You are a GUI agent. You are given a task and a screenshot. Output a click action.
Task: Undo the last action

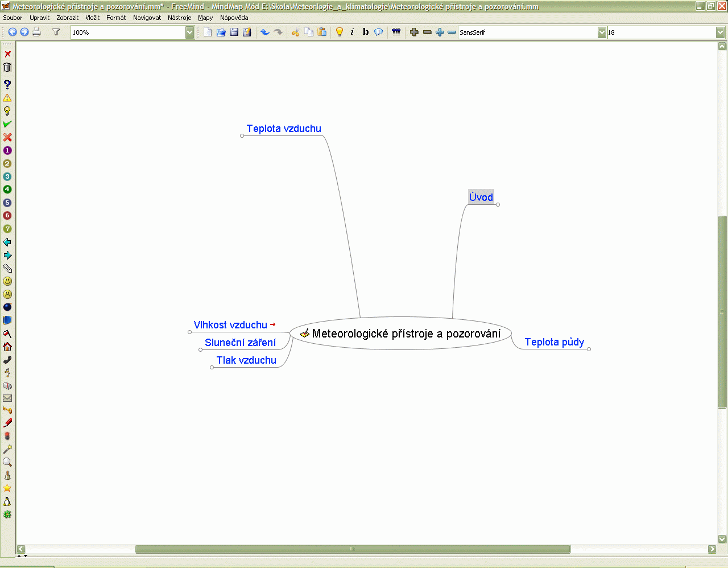265,32
